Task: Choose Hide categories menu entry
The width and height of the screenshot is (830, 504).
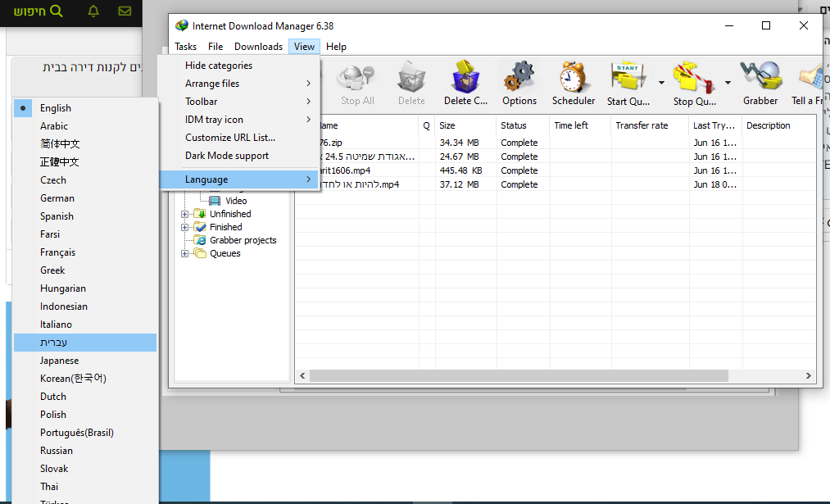Action: pyautogui.click(x=239, y=65)
